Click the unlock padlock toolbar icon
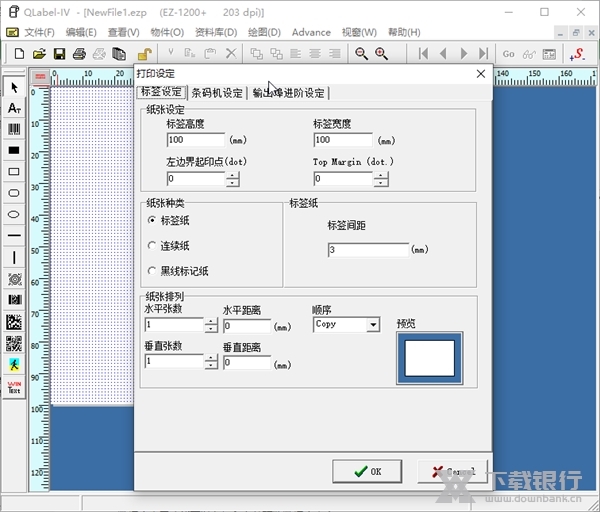 coord(144,53)
